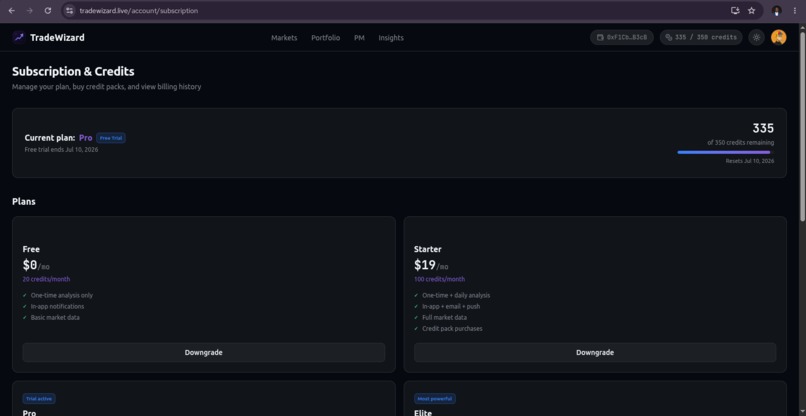
Task: Click 'Free trial ends Jul 10, 2026' text
Action: point(61,150)
